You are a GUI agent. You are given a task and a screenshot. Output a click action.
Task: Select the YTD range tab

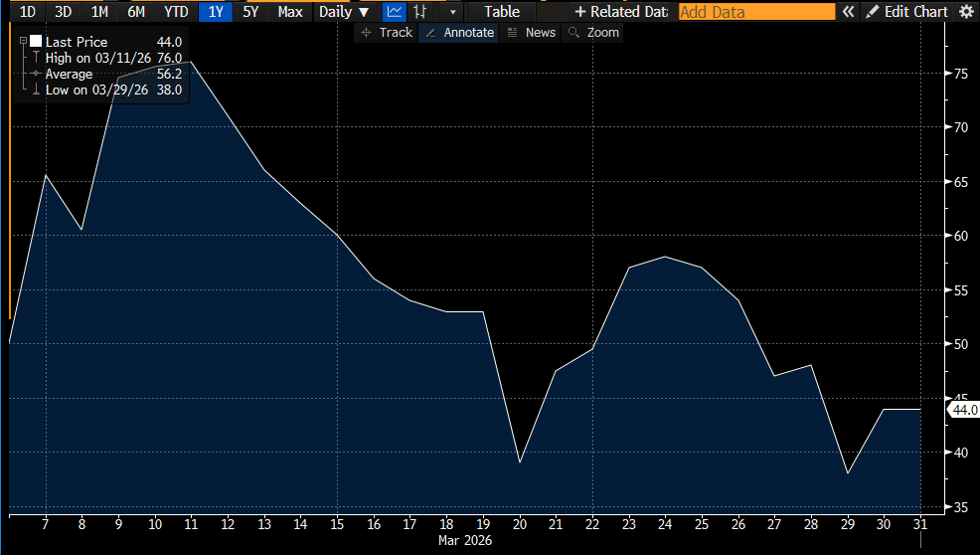tap(176, 11)
